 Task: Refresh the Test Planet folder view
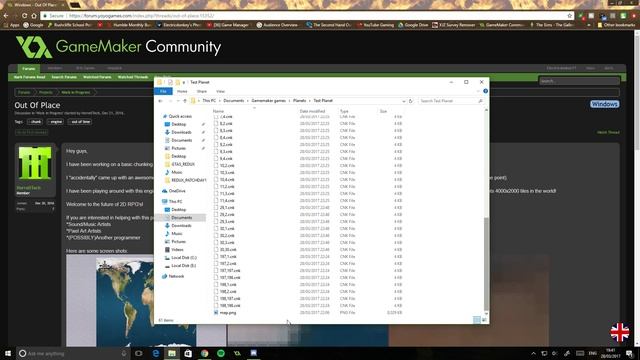click(411, 101)
